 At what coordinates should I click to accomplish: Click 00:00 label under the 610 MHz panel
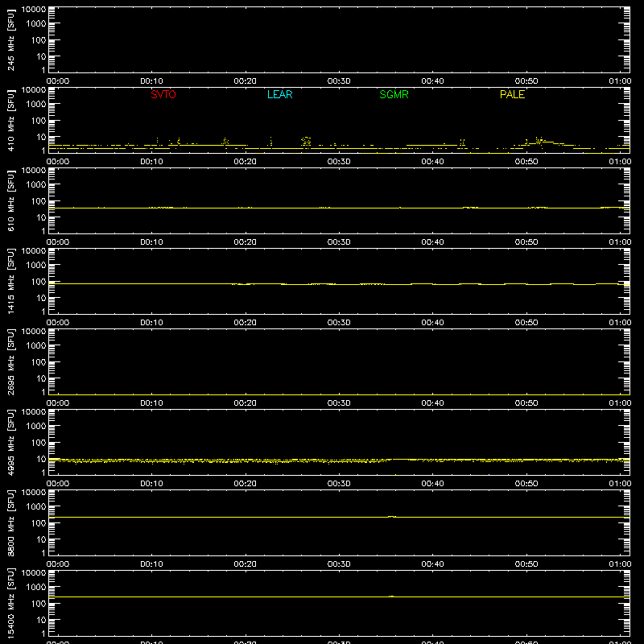pos(58,242)
